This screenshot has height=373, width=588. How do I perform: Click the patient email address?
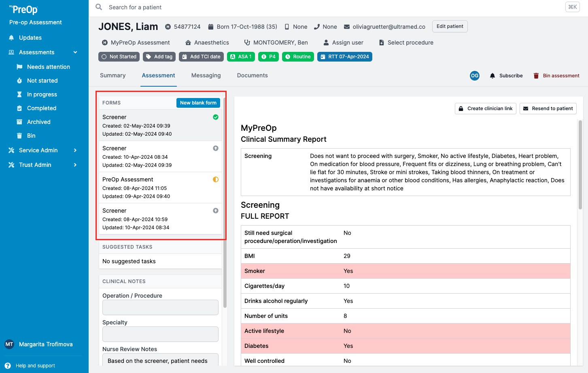(x=389, y=27)
